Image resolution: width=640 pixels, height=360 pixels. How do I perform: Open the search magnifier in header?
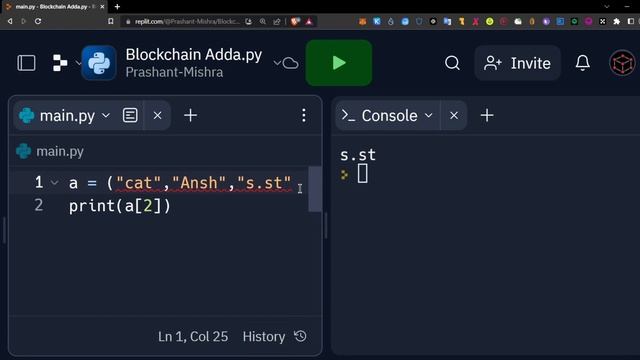pyautogui.click(x=452, y=63)
